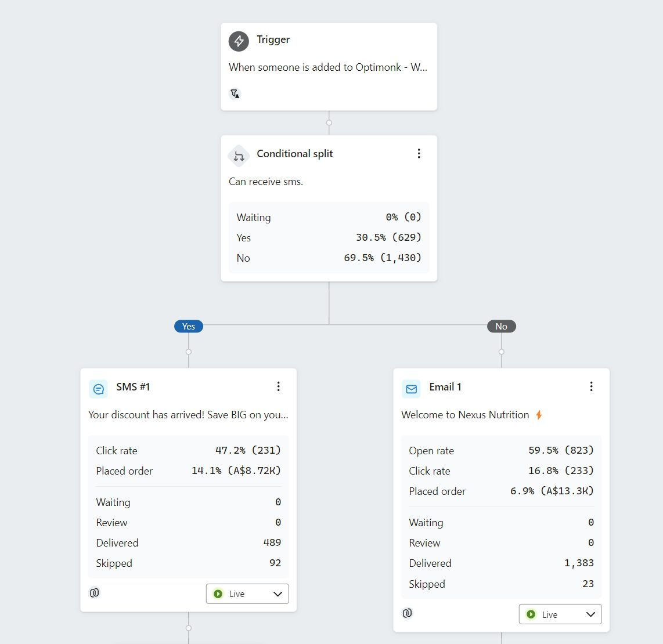663x644 pixels.
Task: Open the Live status dropdown on SMS #1
Action: (x=279, y=594)
